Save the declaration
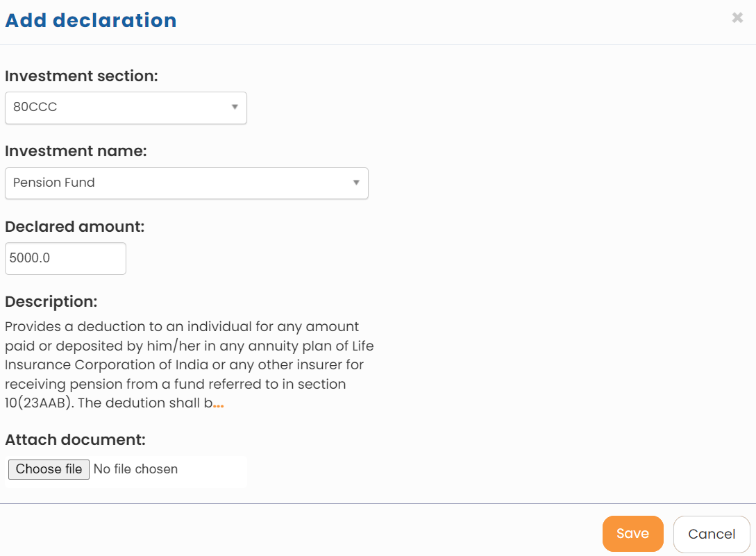The height and width of the screenshot is (556, 756). tap(632, 534)
